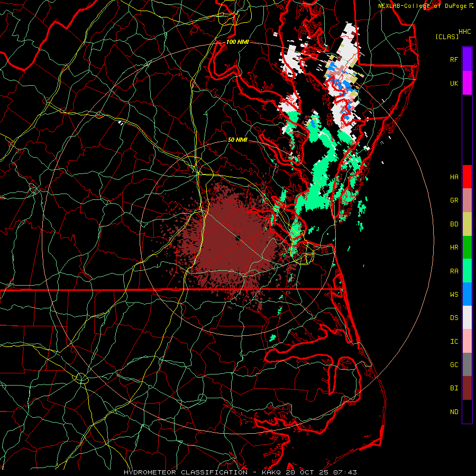This screenshot has height=476, width=476.
Task: Click the HA red legend swatch
Action: point(467,177)
